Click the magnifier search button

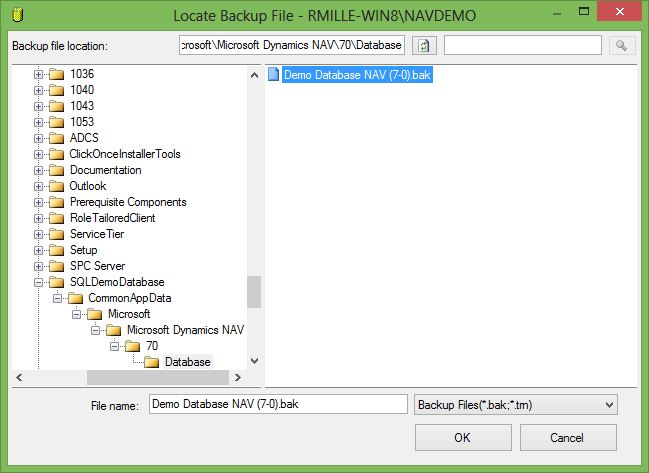[621, 46]
